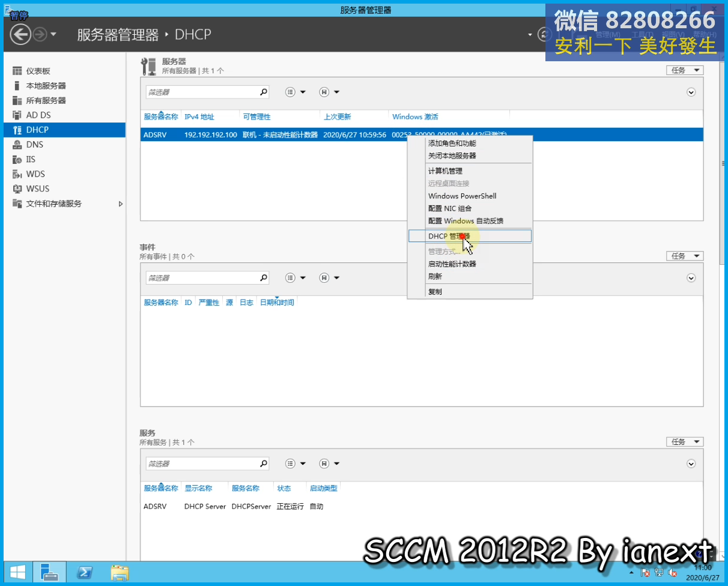Open the Windows Start button
Image resolution: width=728 pixels, height=586 pixels.
click(17, 573)
